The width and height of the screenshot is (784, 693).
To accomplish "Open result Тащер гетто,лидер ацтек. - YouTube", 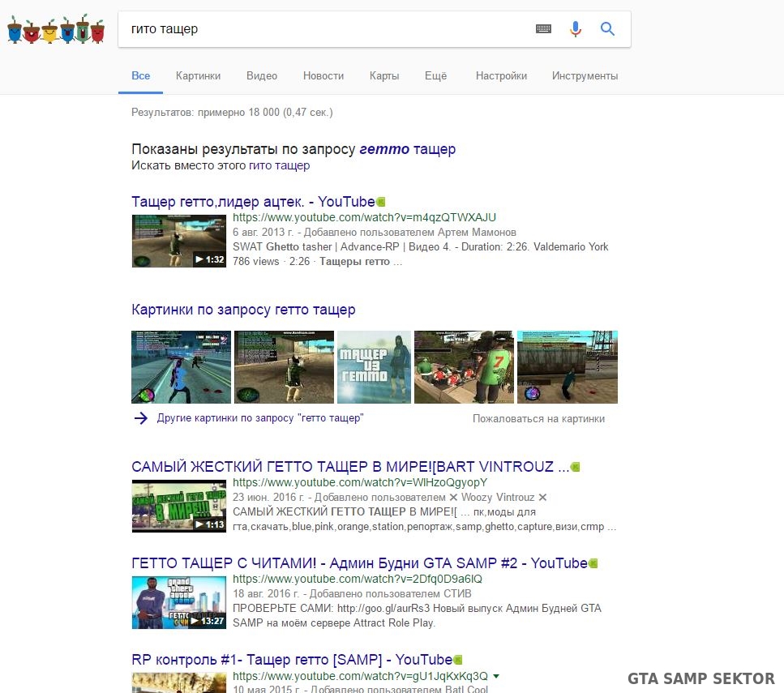I will coord(253,202).
